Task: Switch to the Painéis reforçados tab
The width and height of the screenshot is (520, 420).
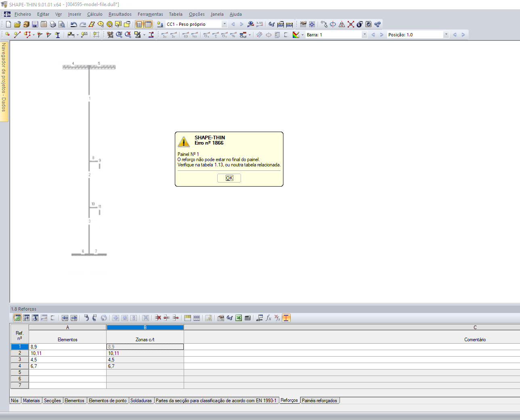Action: tap(320, 401)
